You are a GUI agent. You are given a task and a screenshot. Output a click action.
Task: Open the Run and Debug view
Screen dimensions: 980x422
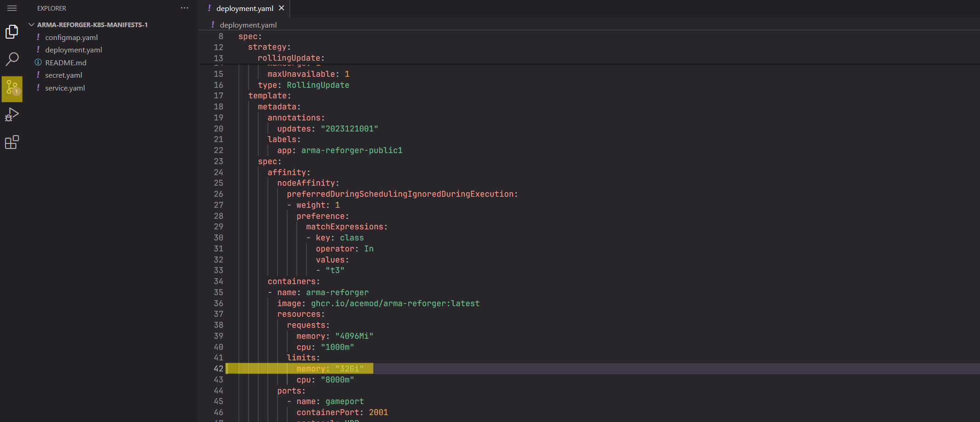(x=12, y=114)
